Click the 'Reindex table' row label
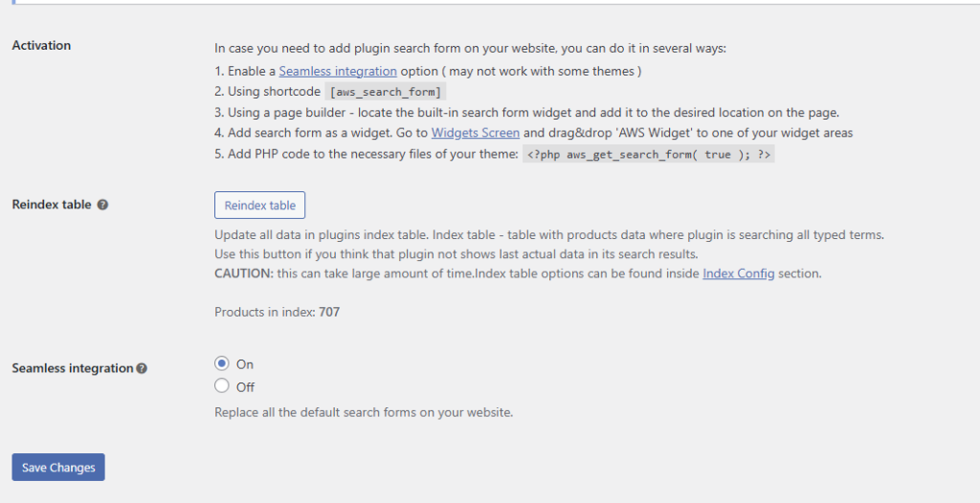The width and height of the screenshot is (980, 503). [x=52, y=205]
